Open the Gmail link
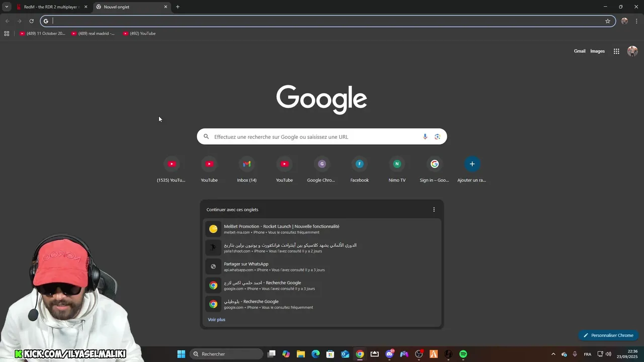 580,51
